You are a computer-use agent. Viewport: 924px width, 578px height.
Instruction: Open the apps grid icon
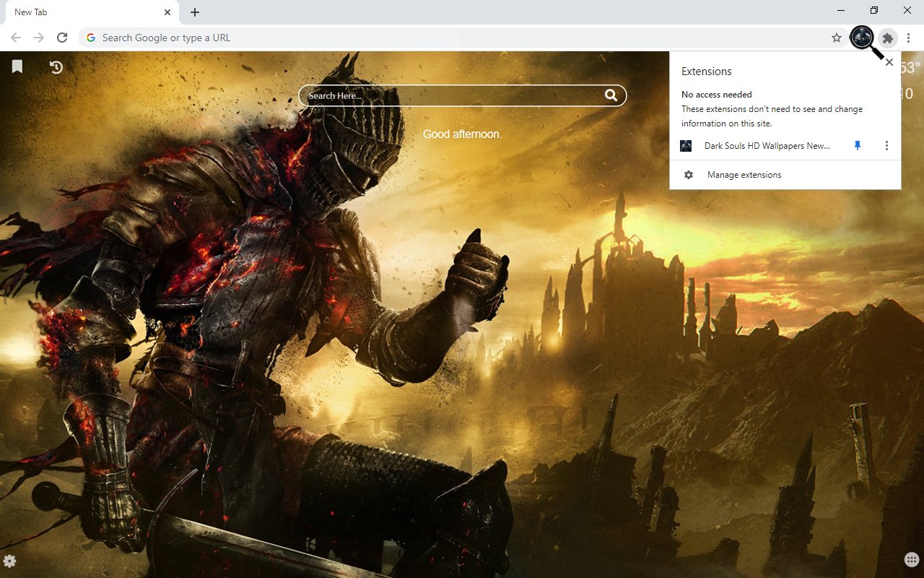coord(911,560)
